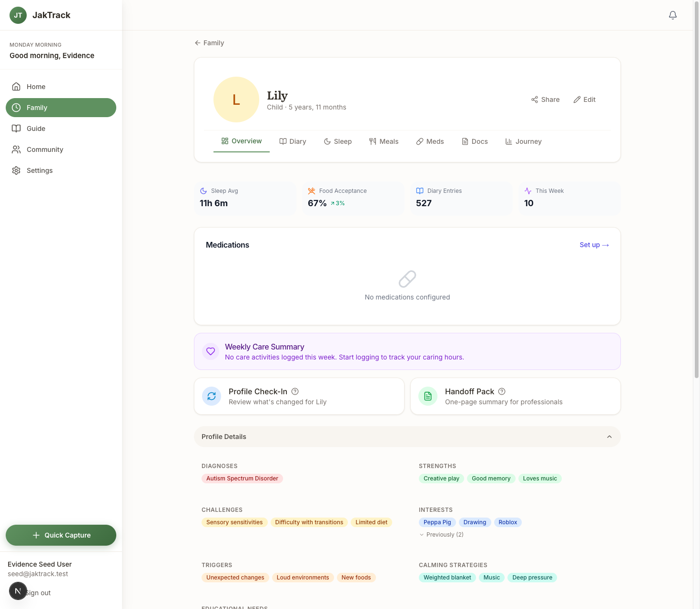Go back to Family via breadcrumb
The width and height of the screenshot is (700, 609).
pyautogui.click(x=209, y=43)
